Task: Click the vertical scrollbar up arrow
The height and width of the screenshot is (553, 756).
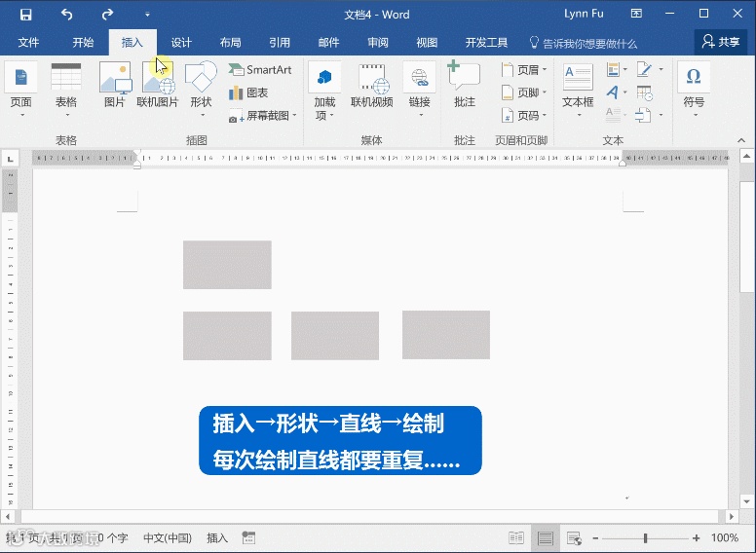Action: click(x=746, y=156)
